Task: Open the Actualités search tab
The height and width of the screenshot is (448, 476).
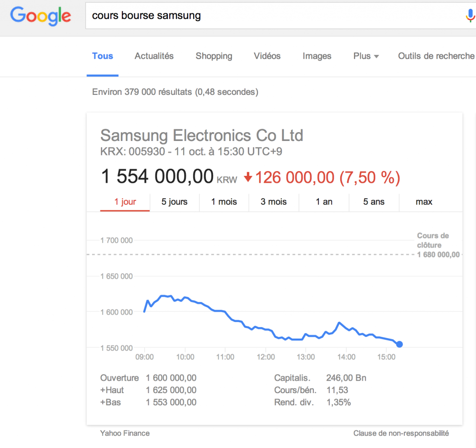Action: point(154,56)
